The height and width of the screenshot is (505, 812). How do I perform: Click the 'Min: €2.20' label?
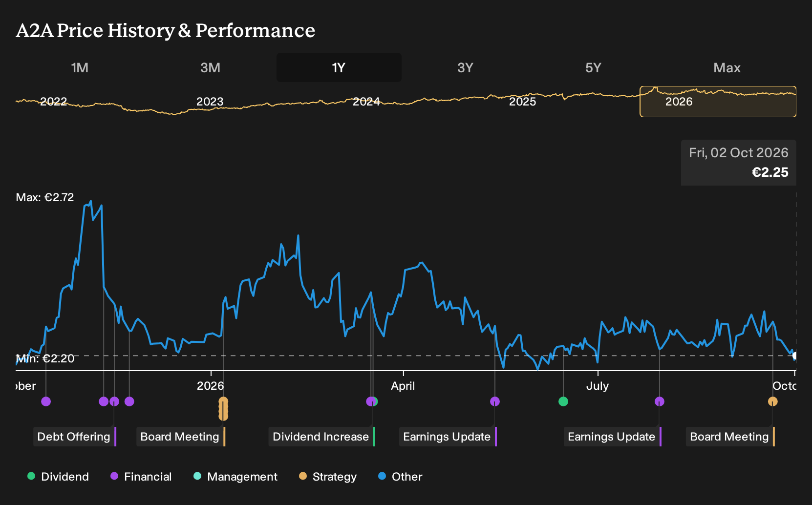(45, 358)
